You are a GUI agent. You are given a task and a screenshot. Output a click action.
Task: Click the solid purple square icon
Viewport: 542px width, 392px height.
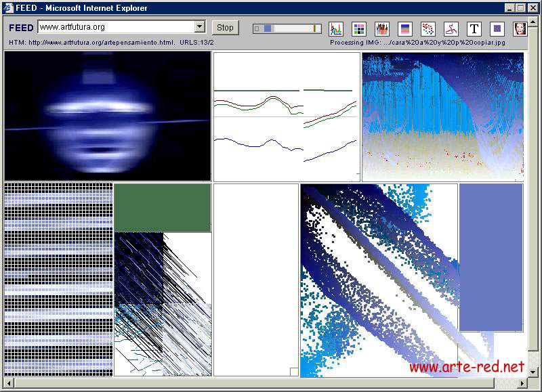497,28
